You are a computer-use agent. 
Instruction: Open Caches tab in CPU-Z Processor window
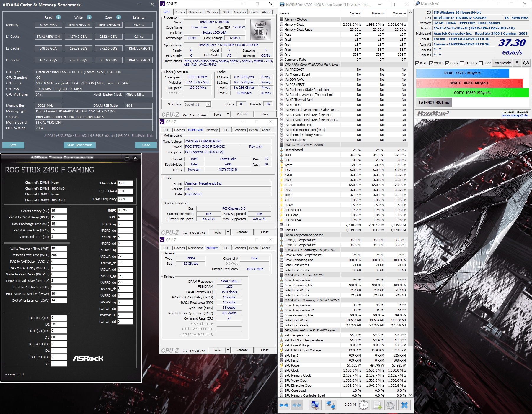pyautogui.click(x=180, y=12)
